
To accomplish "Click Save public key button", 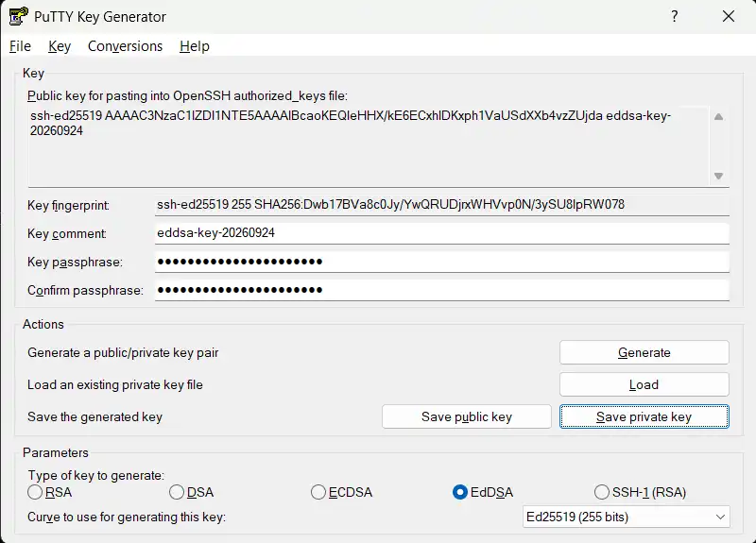I will point(467,416).
